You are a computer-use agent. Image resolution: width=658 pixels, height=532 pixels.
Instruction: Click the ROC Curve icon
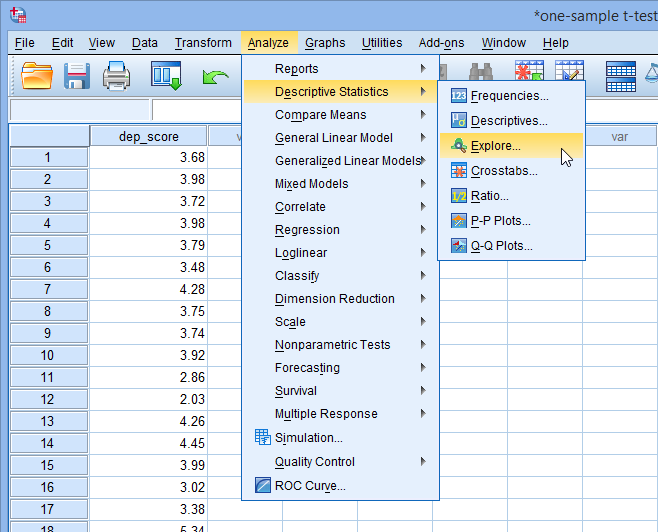(x=263, y=485)
